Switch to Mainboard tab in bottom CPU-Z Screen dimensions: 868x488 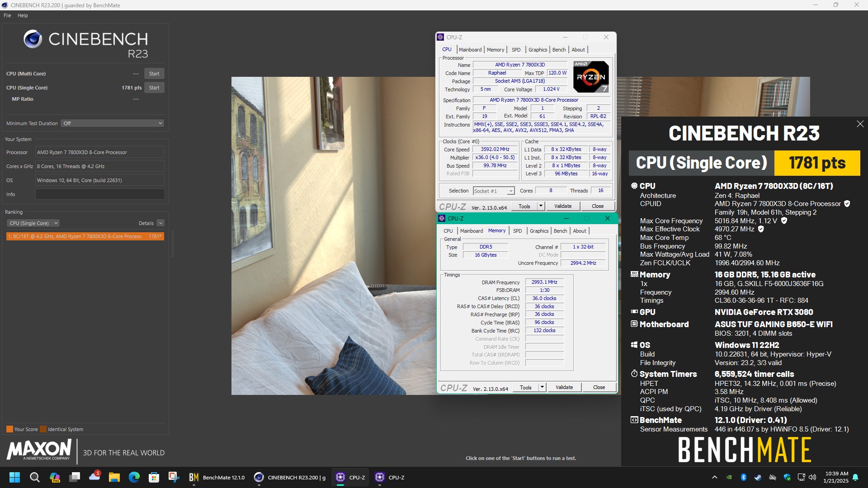point(472,231)
